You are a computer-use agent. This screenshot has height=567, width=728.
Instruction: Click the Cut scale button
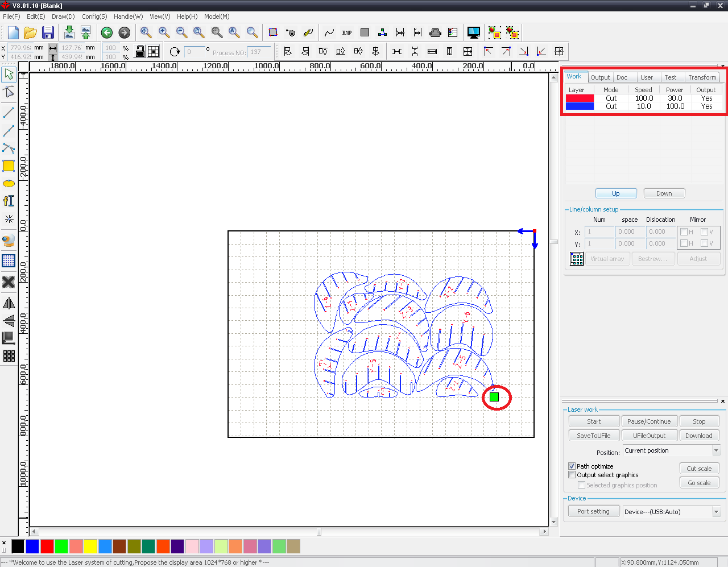[699, 469]
